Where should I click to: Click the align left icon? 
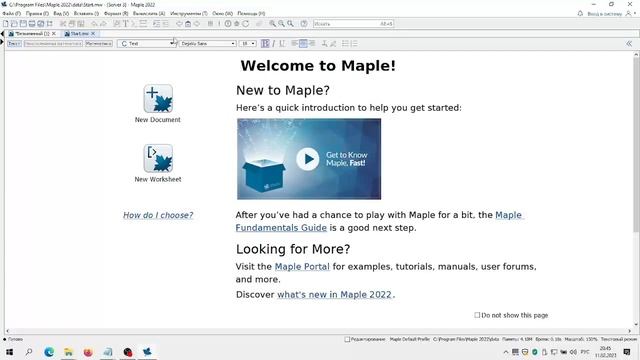294,43
